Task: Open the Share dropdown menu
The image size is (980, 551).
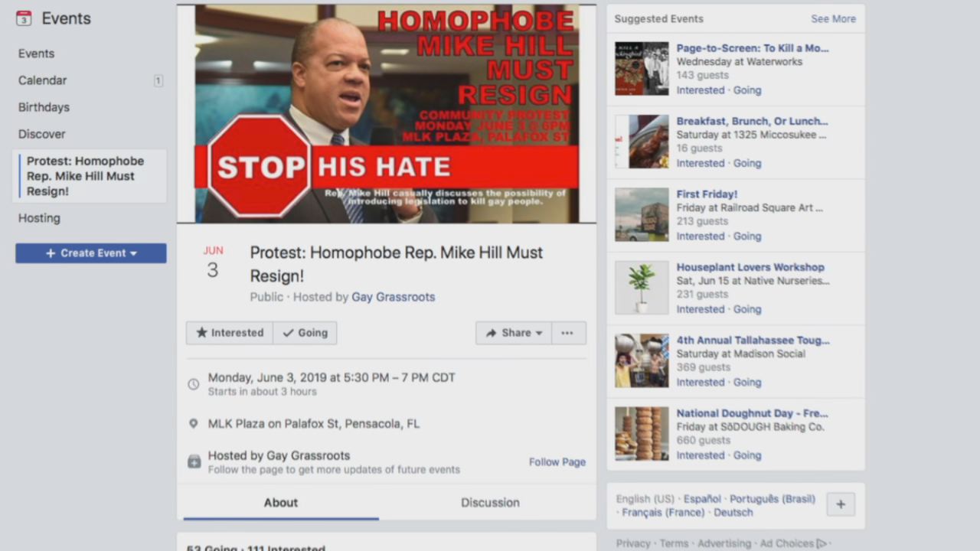Action: pos(513,333)
